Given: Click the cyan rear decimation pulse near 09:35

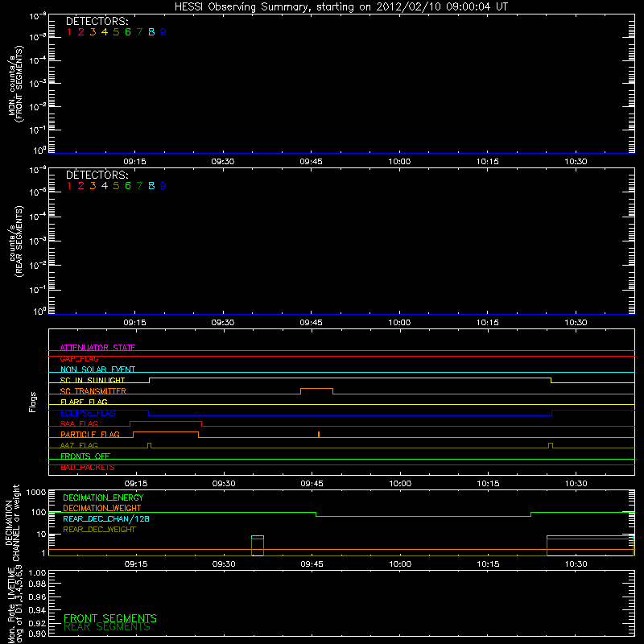Looking at the screenshot, I should 258,536.
